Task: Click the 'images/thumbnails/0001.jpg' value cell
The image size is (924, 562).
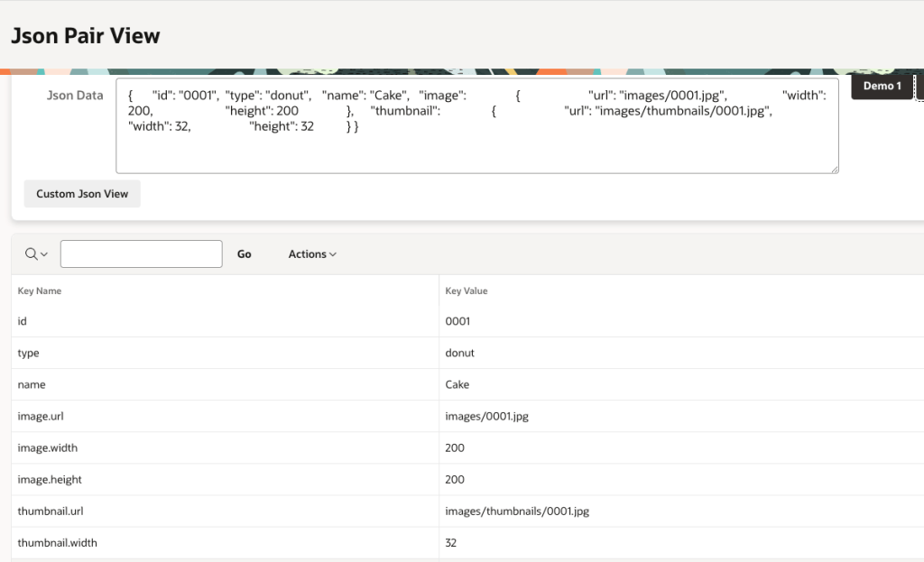Action: [517, 511]
